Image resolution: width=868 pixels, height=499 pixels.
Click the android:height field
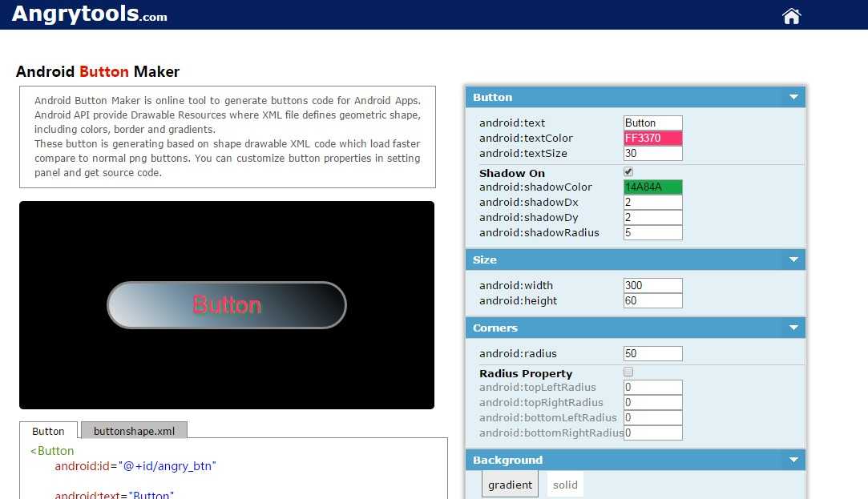pos(652,300)
